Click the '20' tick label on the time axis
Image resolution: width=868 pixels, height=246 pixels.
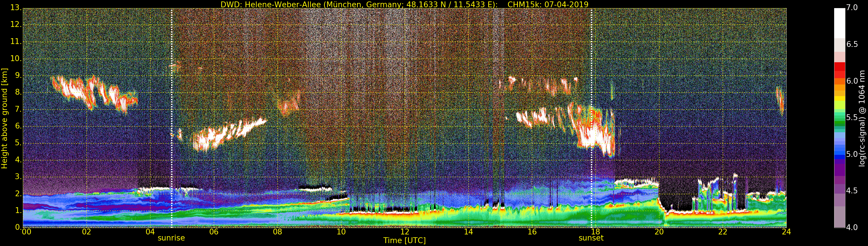(x=659, y=232)
